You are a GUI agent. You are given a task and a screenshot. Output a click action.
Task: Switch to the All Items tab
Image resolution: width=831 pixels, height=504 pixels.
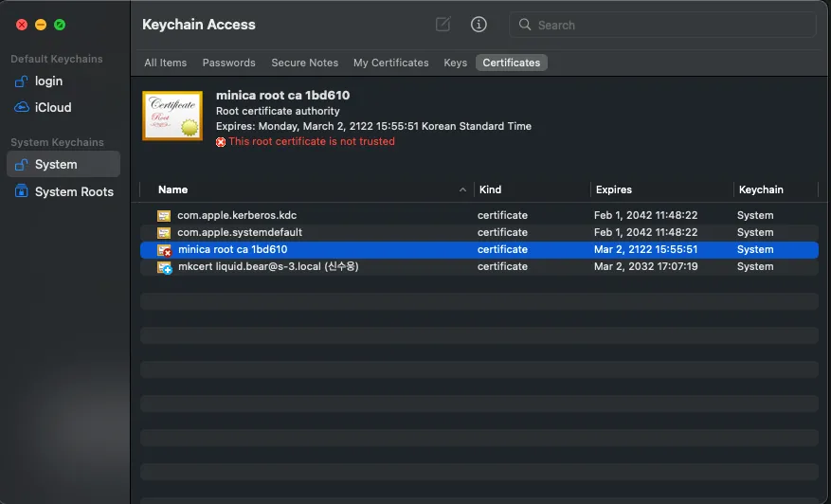pyautogui.click(x=166, y=63)
